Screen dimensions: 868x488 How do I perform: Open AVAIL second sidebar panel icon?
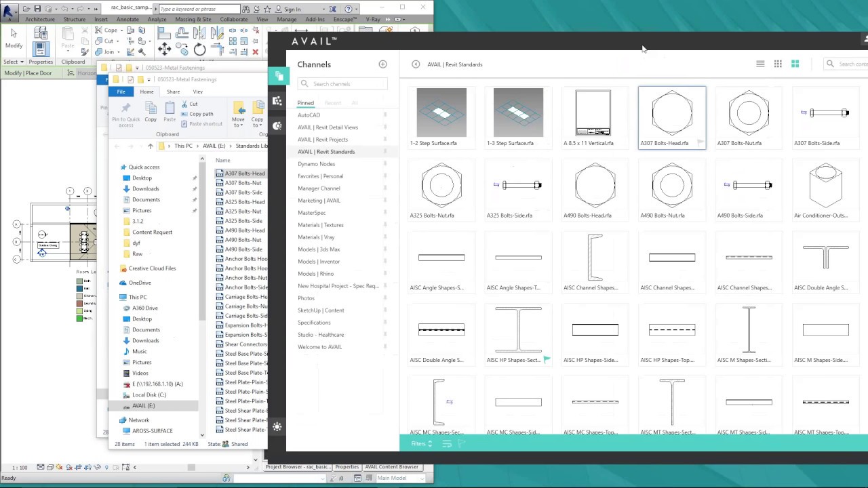click(277, 101)
